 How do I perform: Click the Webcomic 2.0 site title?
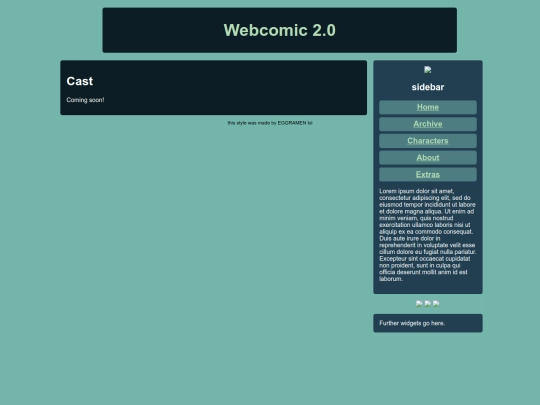[280, 30]
